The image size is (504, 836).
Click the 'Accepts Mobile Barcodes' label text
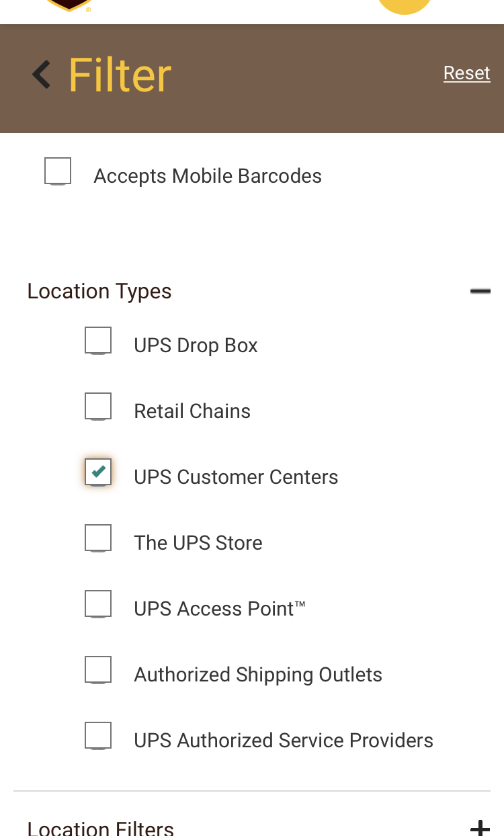coord(208,176)
